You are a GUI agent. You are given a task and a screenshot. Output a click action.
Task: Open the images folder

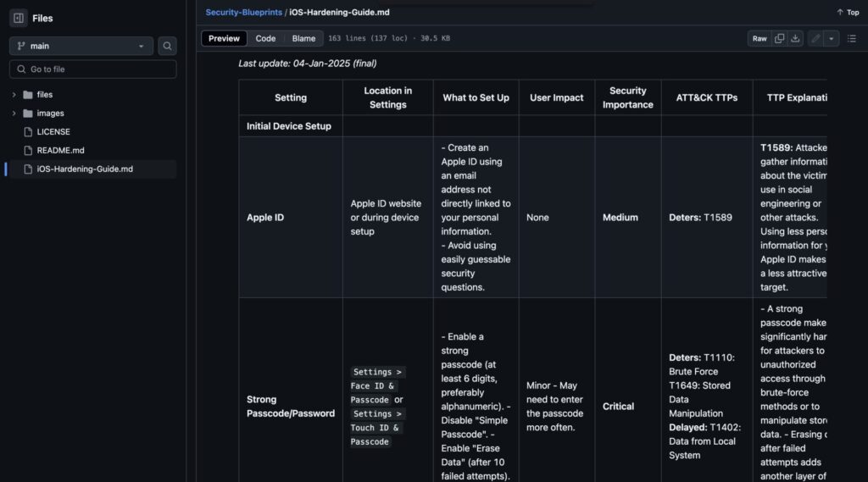[x=50, y=114]
